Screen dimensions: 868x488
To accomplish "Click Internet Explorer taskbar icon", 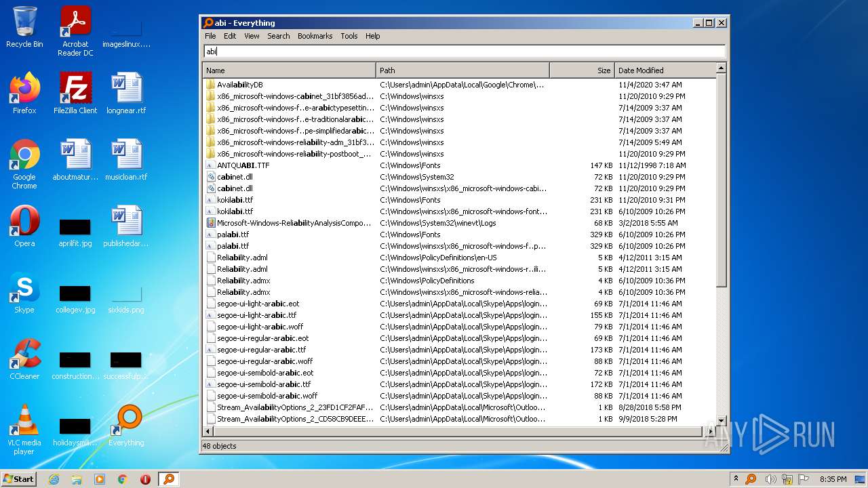I will [54, 479].
